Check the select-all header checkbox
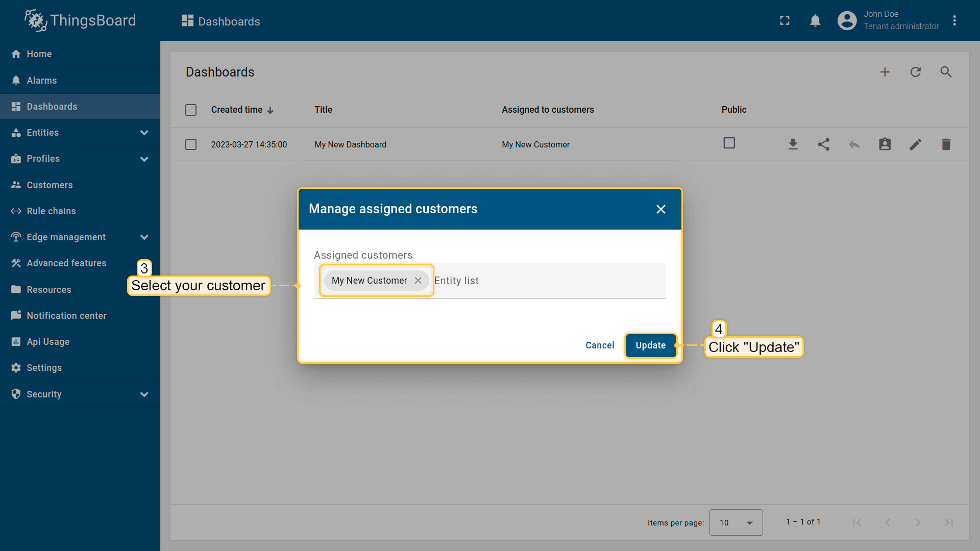This screenshot has height=551, width=980. click(191, 110)
